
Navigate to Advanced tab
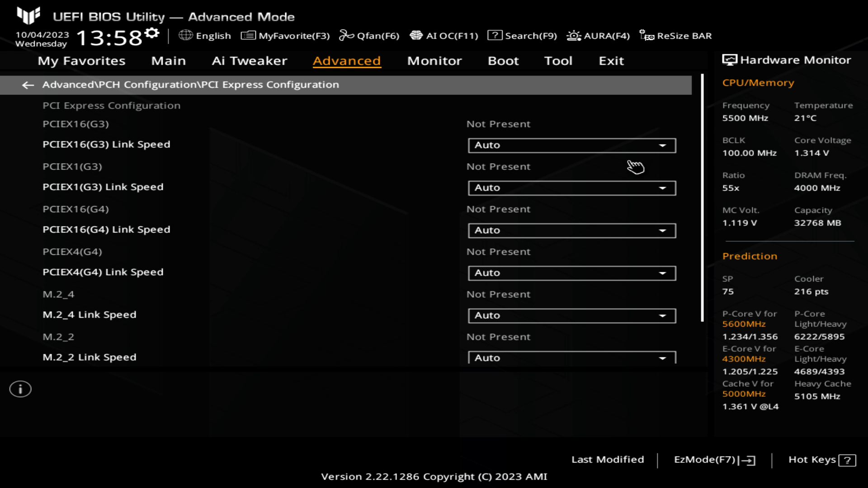(347, 60)
